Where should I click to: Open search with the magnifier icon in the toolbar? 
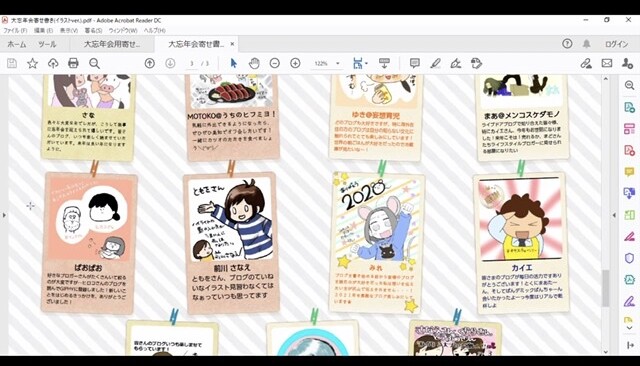coord(94,63)
